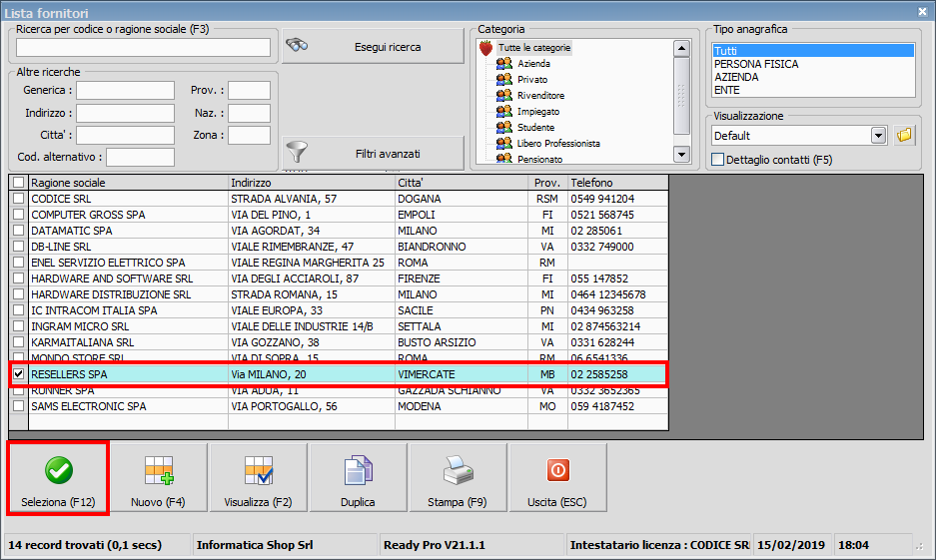Click the Visualizza grid check icon
Image resolution: width=936 pixels, height=560 pixels.
[x=259, y=470]
